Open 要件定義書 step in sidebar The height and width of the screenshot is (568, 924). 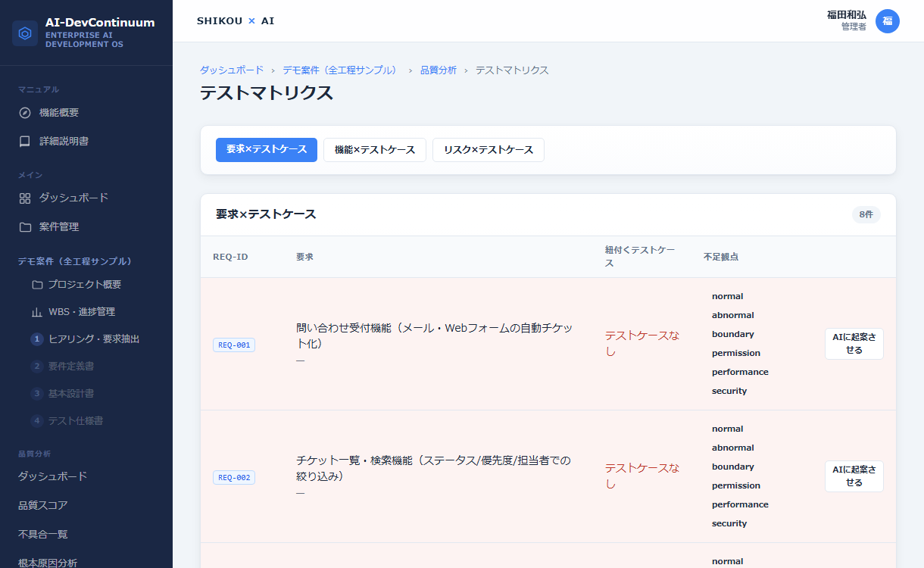point(92,367)
